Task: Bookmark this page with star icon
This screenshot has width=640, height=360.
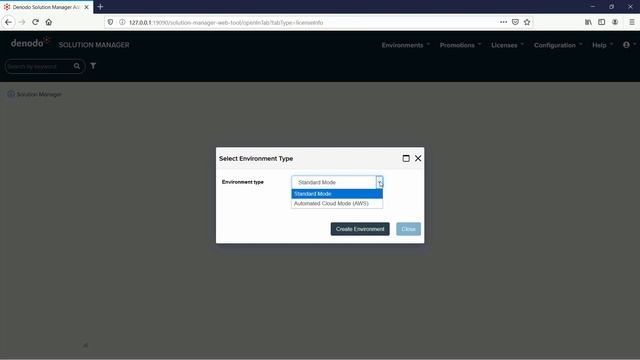Action: (x=527, y=22)
